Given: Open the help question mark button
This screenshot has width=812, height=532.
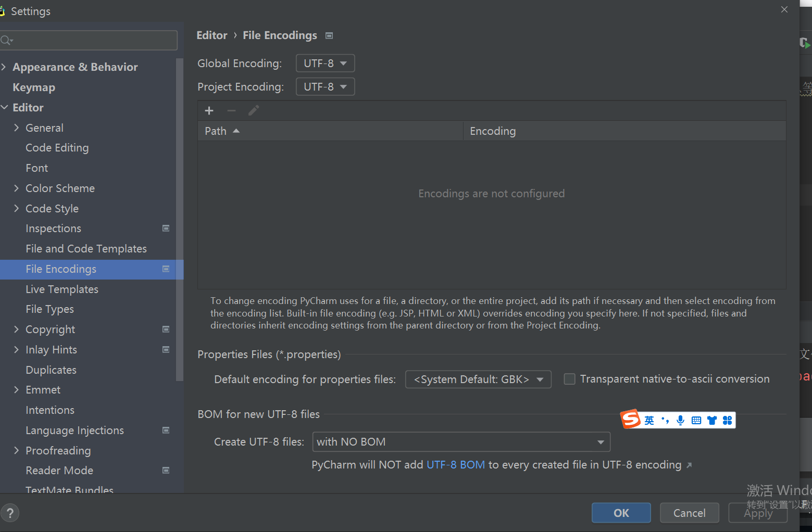Looking at the screenshot, I should (10, 513).
